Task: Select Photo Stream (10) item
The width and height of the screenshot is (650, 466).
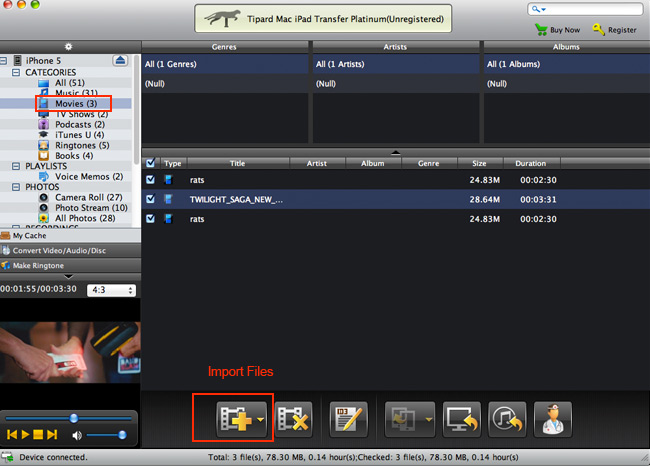Action: coord(91,208)
